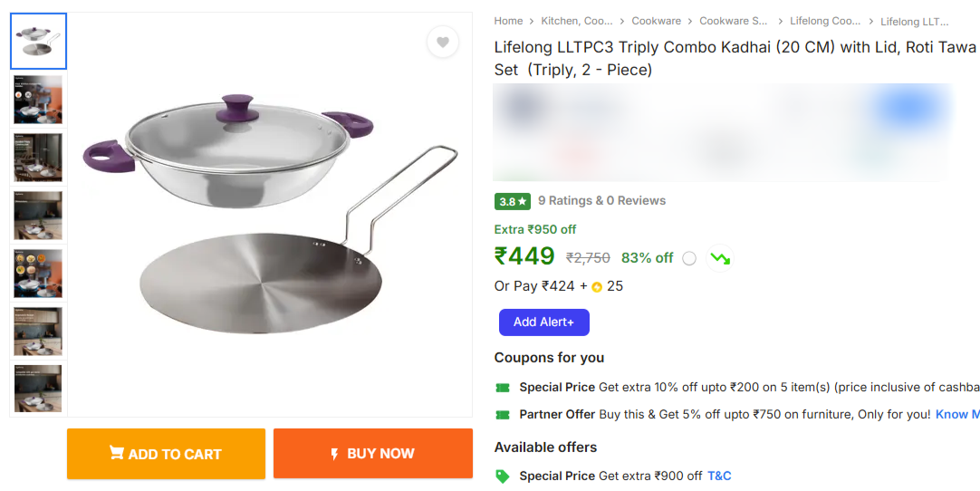Click the green tag icon under Available offers
This screenshot has height=491, width=980.
[503, 477]
